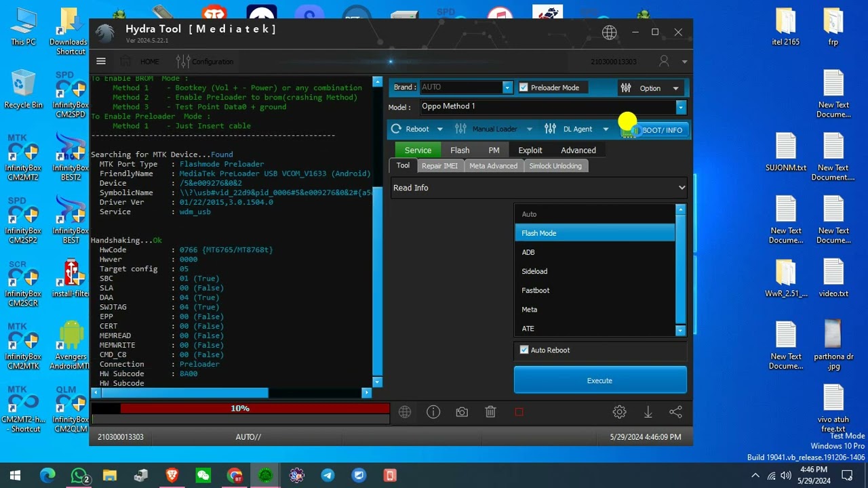Open the This PC desktop icon
Image resolution: width=868 pixels, height=488 pixels.
click(x=24, y=26)
